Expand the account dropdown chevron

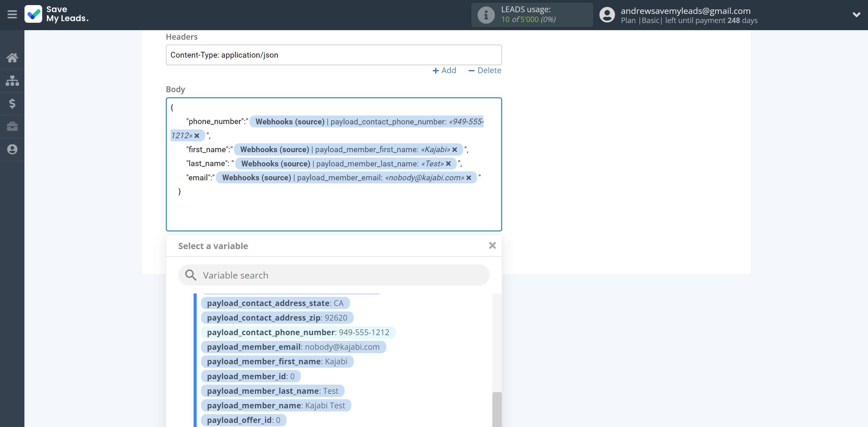tap(856, 15)
